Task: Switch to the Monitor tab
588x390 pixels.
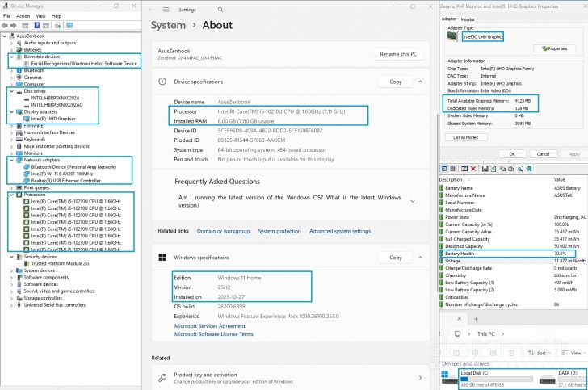Action: (468, 19)
